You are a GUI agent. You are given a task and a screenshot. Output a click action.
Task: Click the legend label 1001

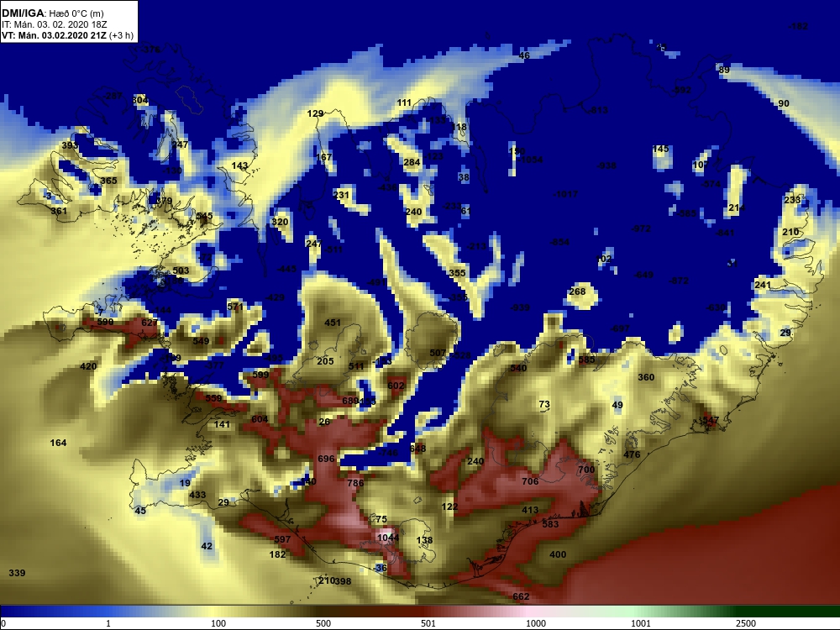pyautogui.click(x=640, y=623)
